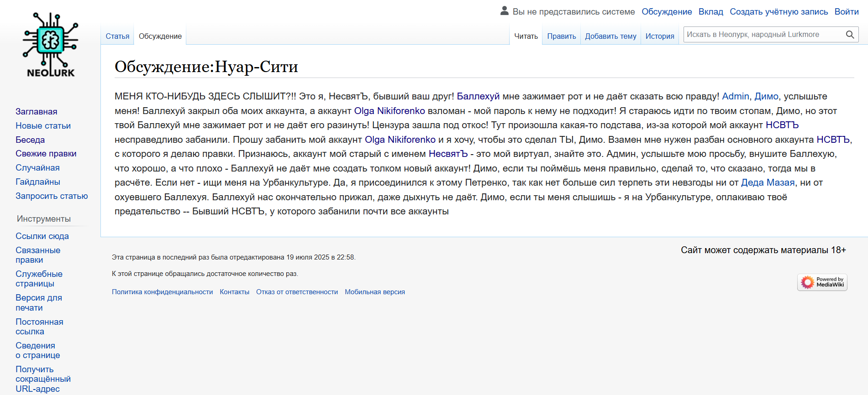Click Запросить статью sidebar link
The height and width of the screenshot is (395, 868).
tap(52, 196)
